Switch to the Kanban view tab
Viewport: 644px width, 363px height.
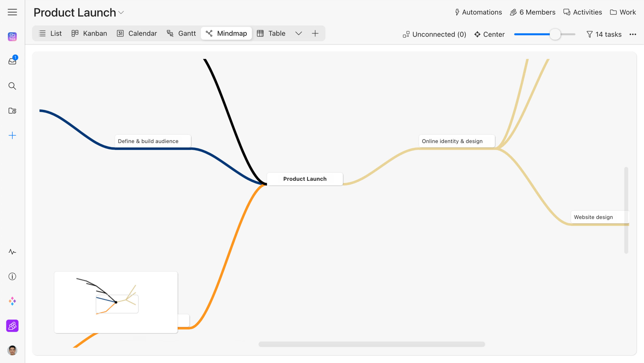[x=89, y=33]
